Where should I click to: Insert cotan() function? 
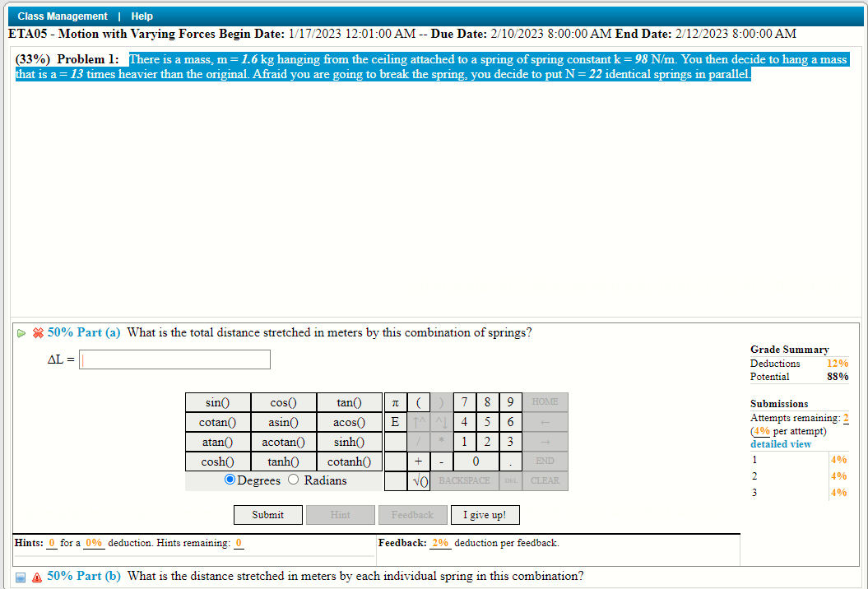point(217,422)
